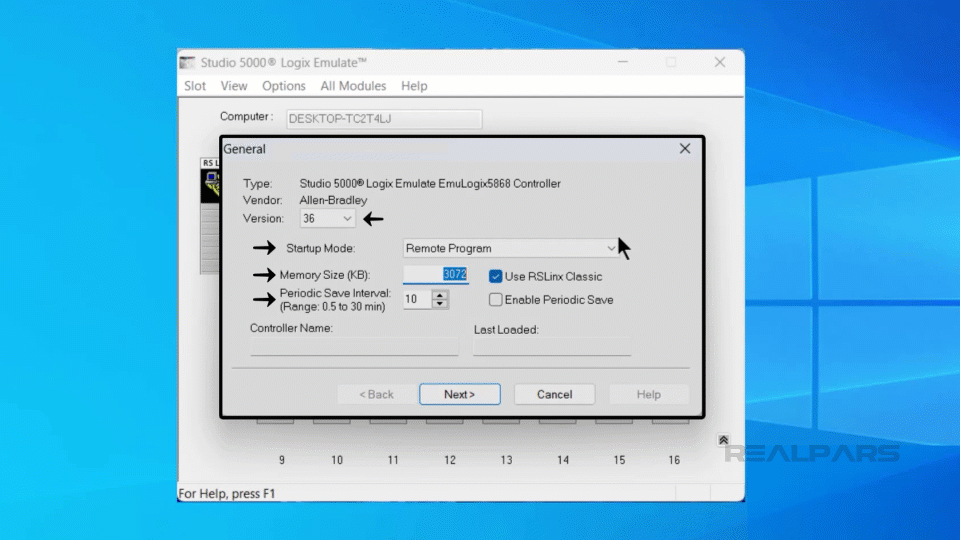Decrease Periodic Save Interval with down arrow

tap(440, 304)
